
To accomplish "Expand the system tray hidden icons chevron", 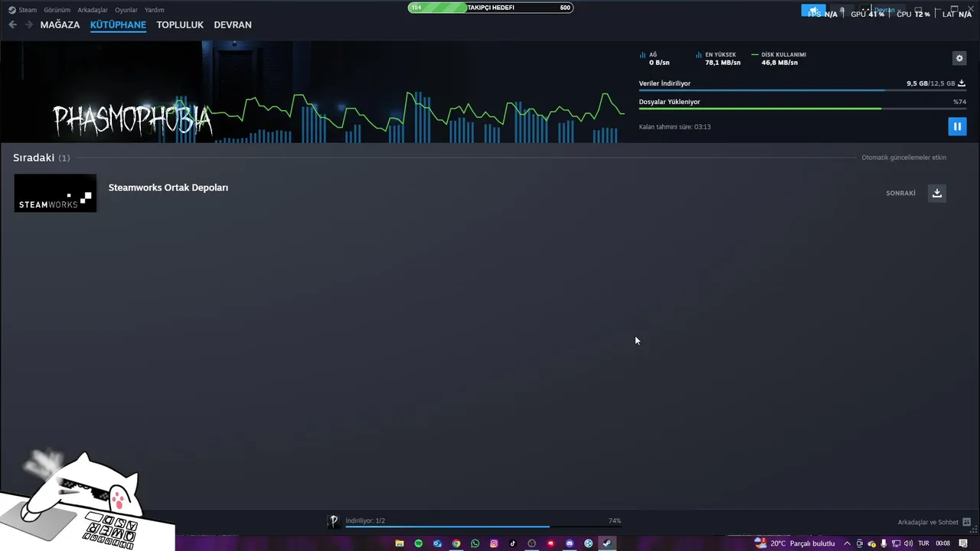I will (x=847, y=543).
